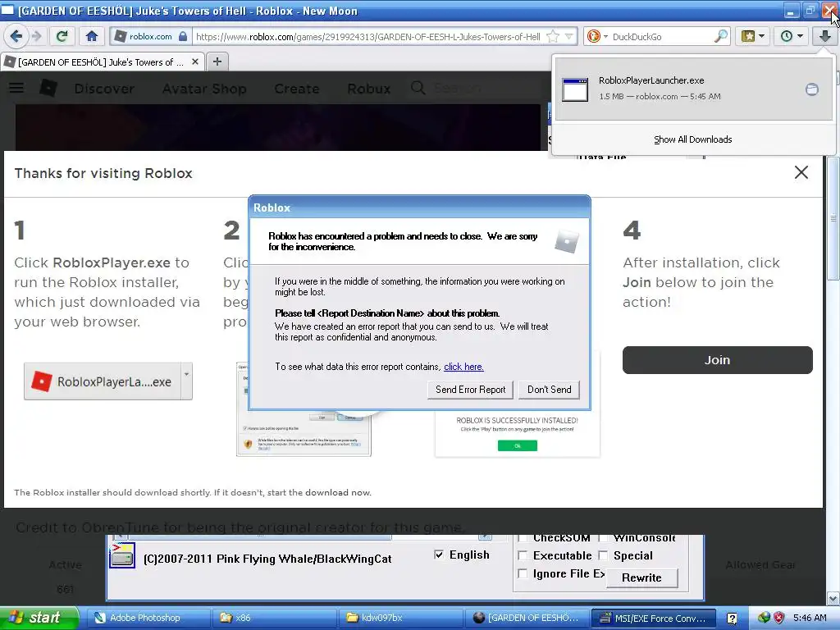The height and width of the screenshot is (630, 840).
Task: Toggle the CheckSUM checkbox
Action: 523,538
